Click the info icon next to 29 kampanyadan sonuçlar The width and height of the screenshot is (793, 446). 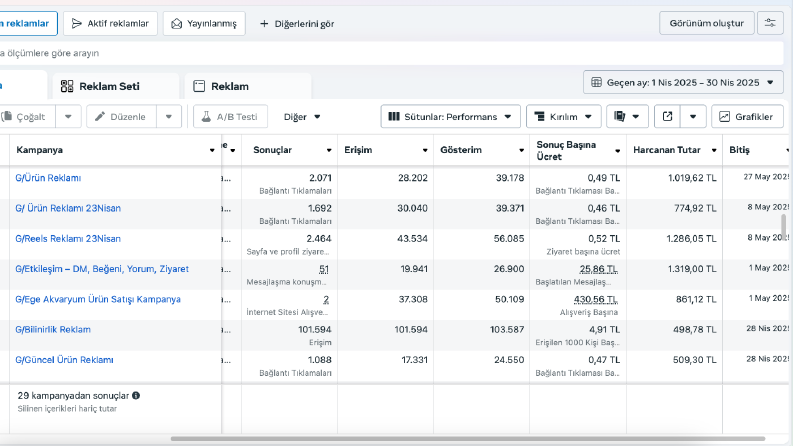136,395
